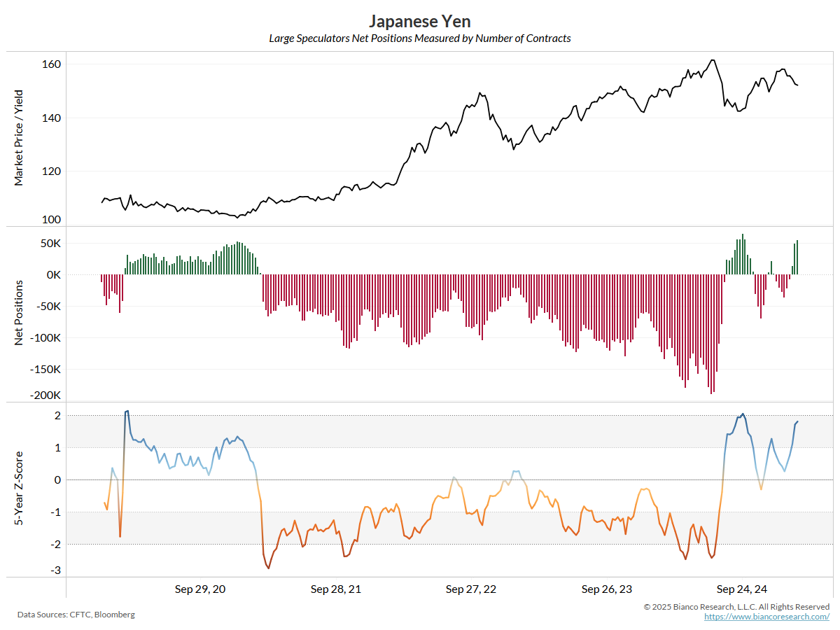
Task: Select the Large Speculators Net Positions subtitle
Action: pyautogui.click(x=420, y=38)
